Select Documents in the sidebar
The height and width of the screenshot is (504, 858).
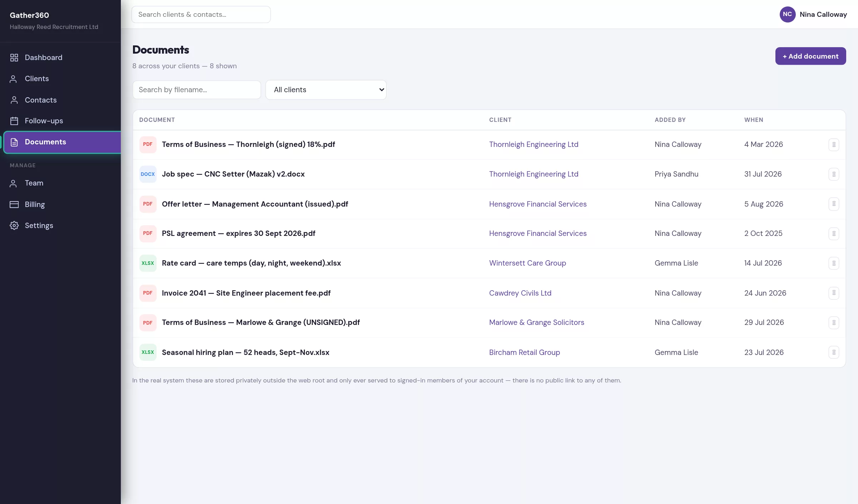click(62, 142)
